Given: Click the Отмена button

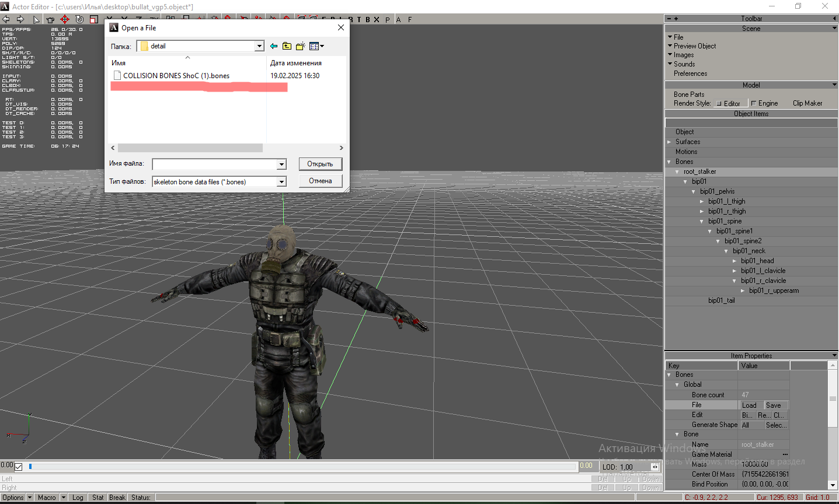Looking at the screenshot, I should [320, 181].
